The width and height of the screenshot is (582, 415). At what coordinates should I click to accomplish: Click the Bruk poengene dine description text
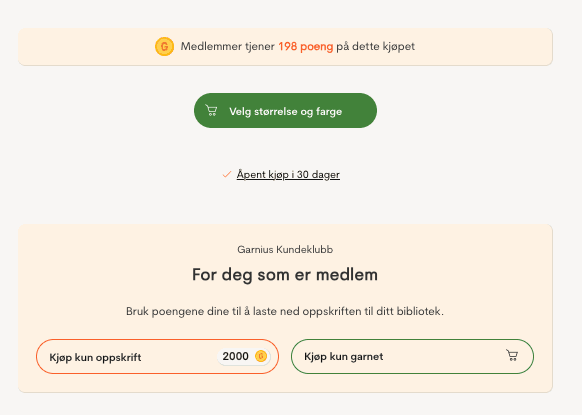click(x=285, y=311)
